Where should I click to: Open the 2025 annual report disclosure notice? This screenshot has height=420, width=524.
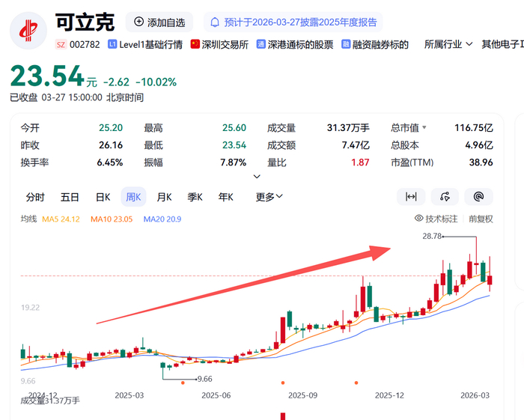point(293,22)
